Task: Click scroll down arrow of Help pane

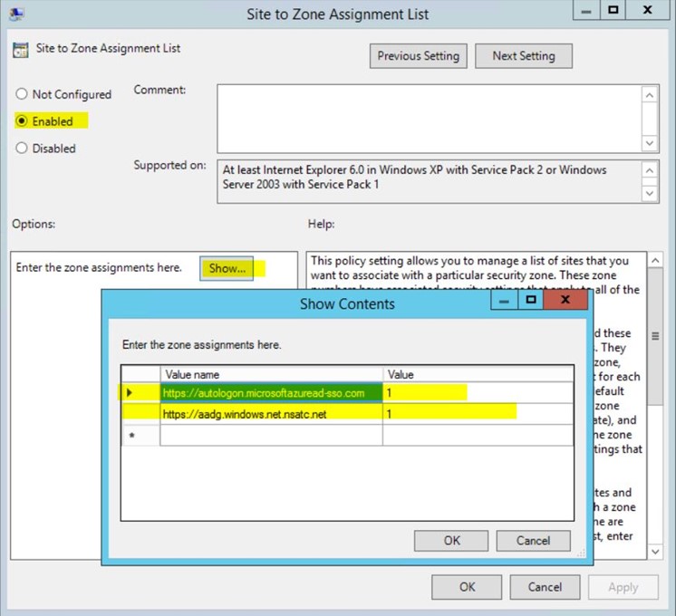Action: [655, 552]
